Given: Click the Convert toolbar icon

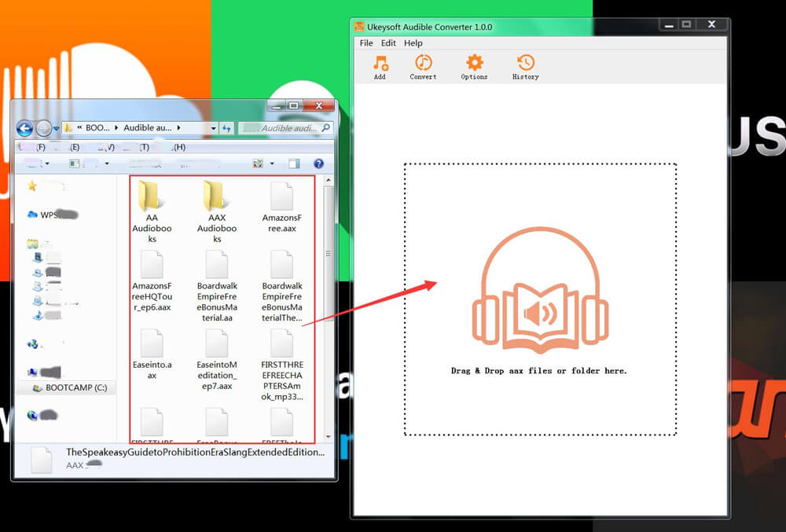Looking at the screenshot, I should (423, 64).
